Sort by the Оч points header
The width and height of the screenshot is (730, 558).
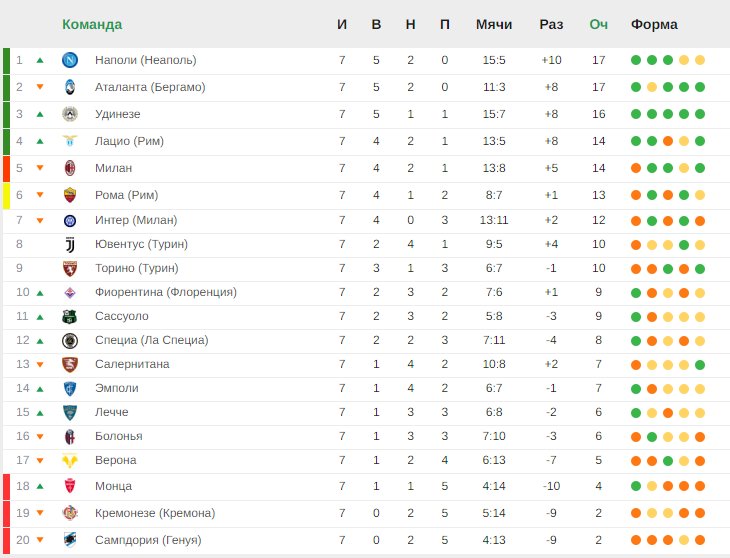point(598,24)
